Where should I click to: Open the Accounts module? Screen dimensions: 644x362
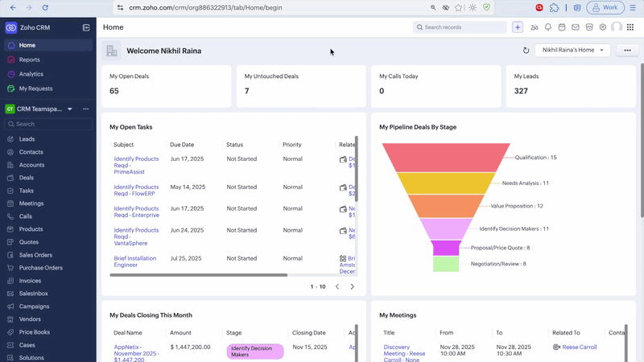click(x=31, y=165)
